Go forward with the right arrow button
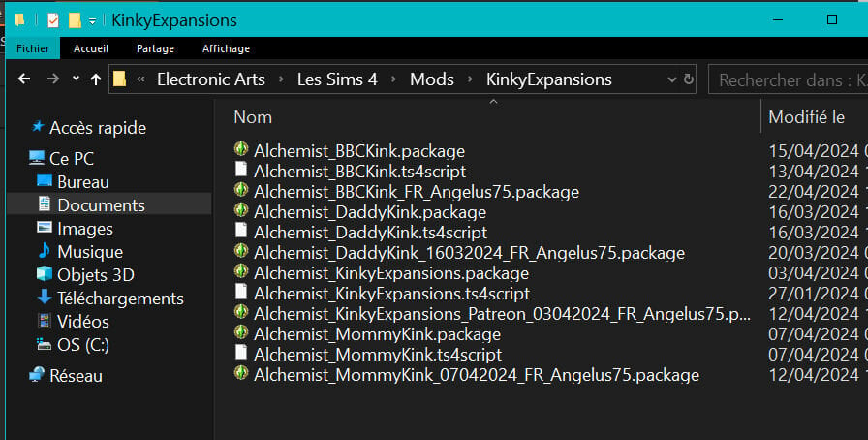The width and height of the screenshot is (868, 440). click(53, 79)
